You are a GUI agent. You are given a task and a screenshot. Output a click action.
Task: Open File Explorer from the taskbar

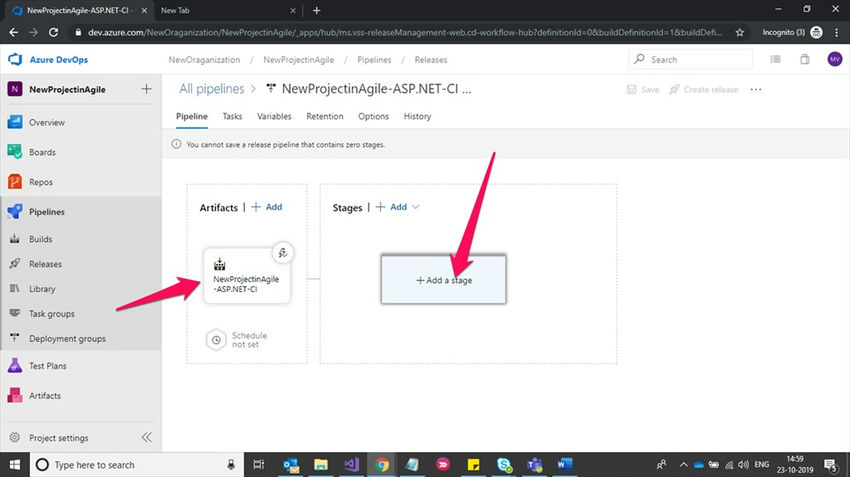(x=321, y=465)
